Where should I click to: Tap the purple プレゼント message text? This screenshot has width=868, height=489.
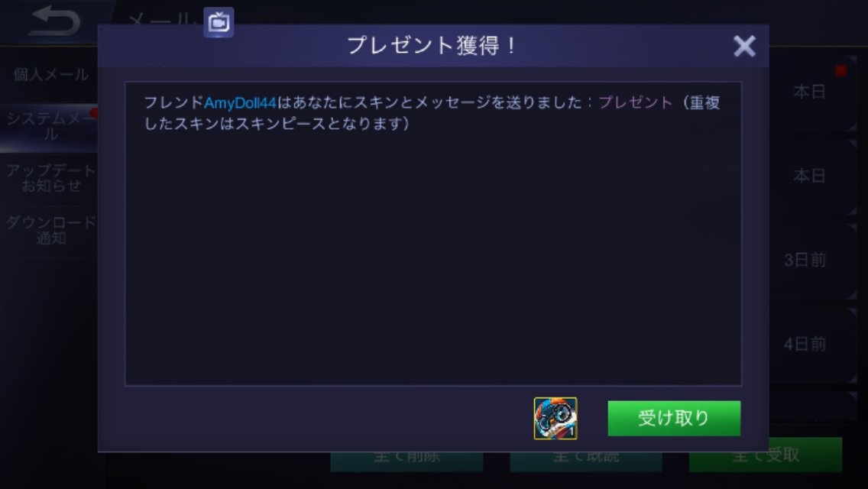click(636, 102)
